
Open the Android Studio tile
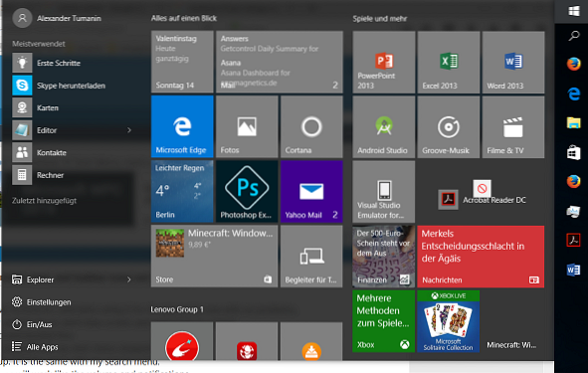click(384, 127)
